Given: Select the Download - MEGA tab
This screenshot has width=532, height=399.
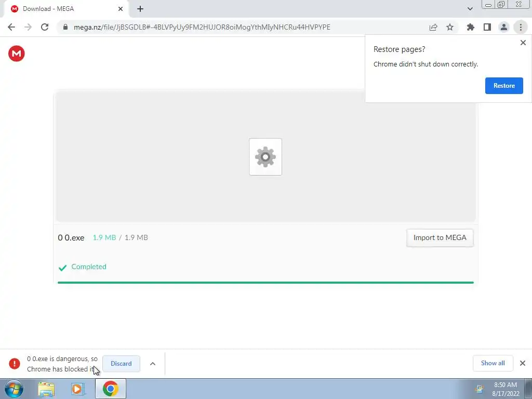Looking at the screenshot, I should [66, 9].
